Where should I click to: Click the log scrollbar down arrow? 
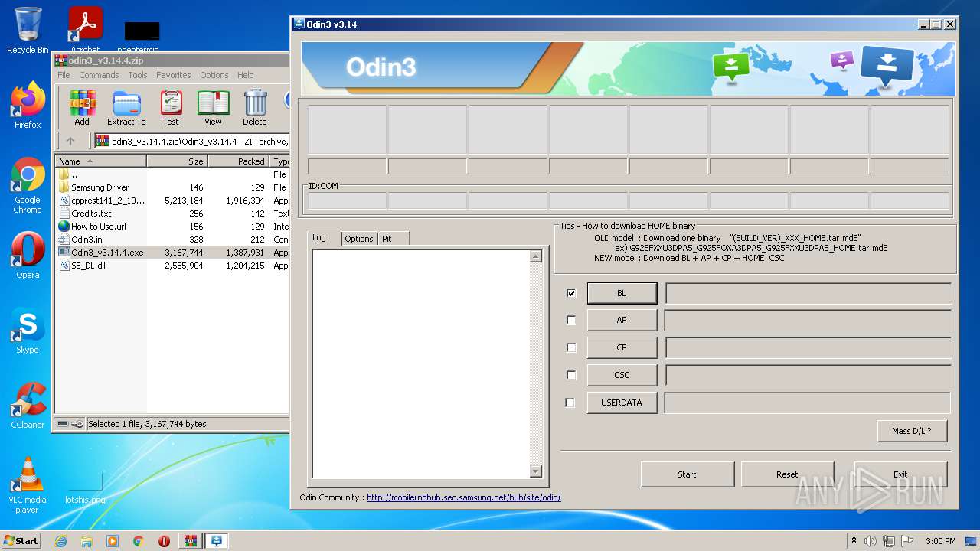point(536,472)
